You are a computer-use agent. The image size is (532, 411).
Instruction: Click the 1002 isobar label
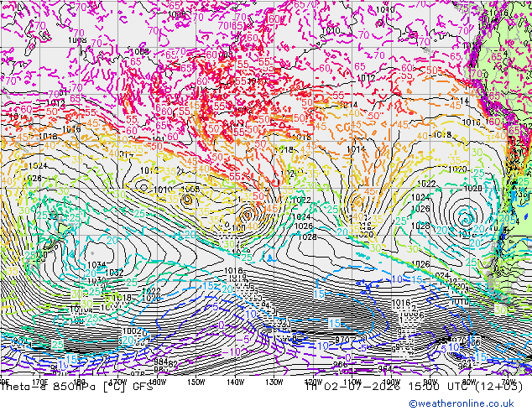coord(131,330)
